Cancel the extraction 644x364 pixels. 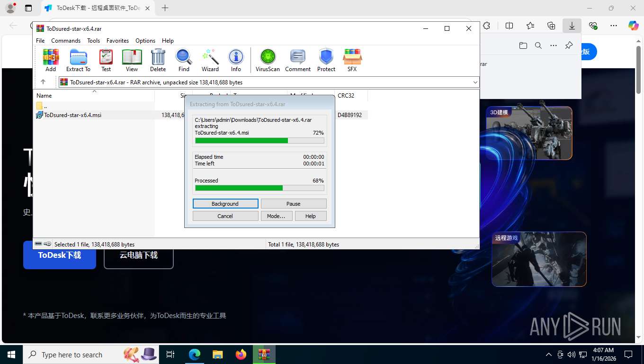click(x=225, y=216)
